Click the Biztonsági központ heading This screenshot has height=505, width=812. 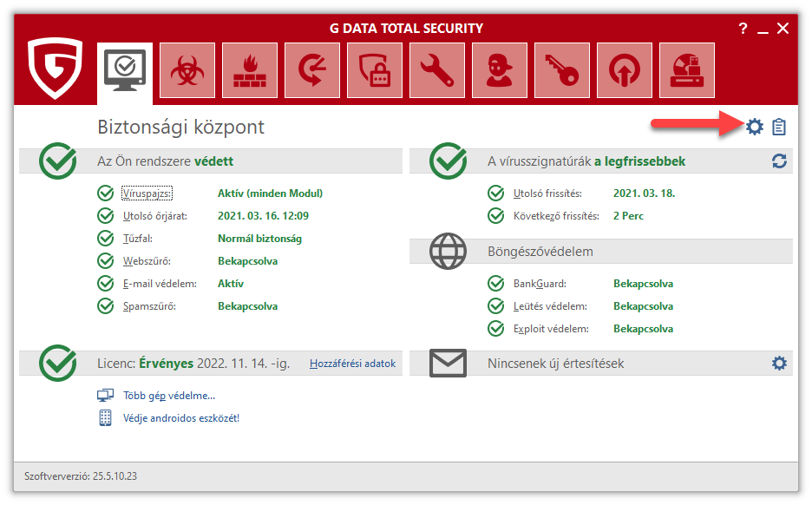pos(180,127)
